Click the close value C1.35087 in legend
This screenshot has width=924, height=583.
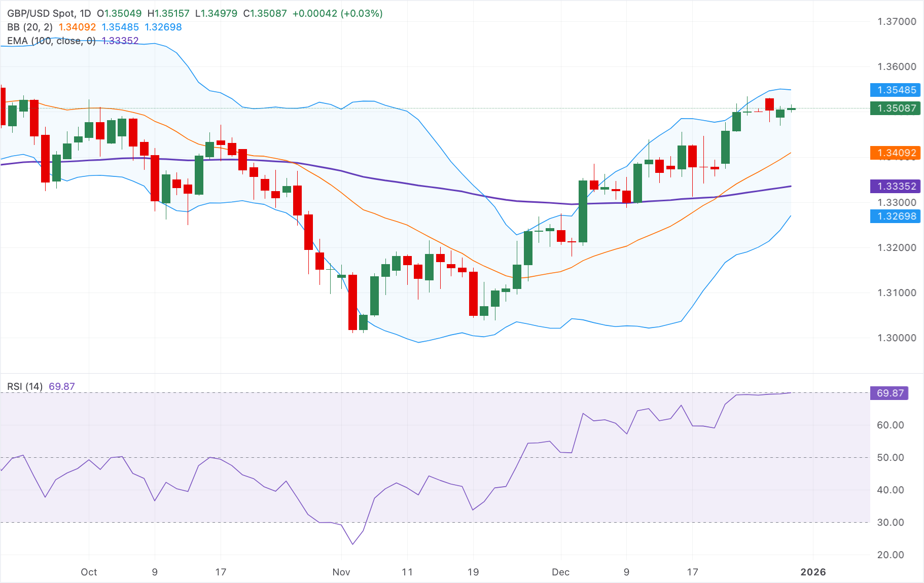[x=266, y=14]
